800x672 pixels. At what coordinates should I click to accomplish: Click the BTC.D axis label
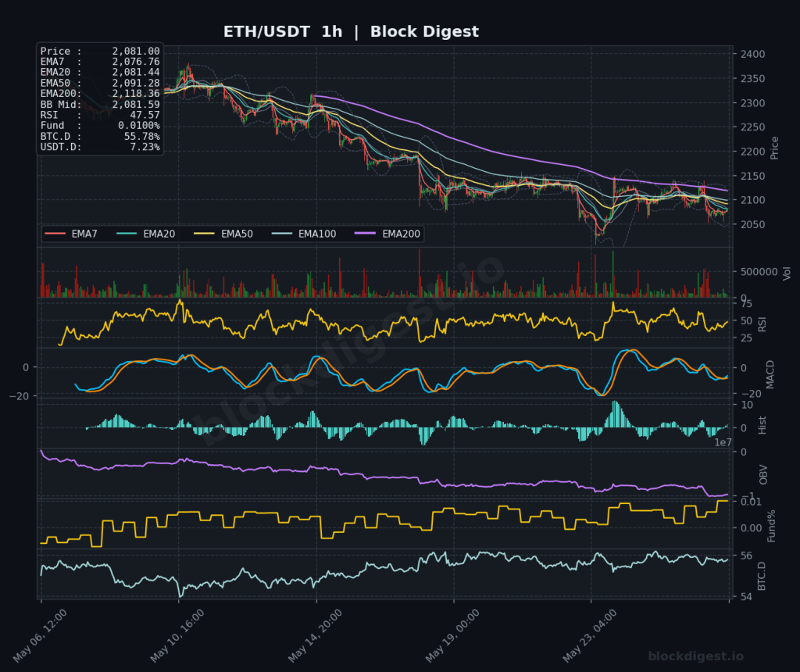pyautogui.click(x=761, y=576)
